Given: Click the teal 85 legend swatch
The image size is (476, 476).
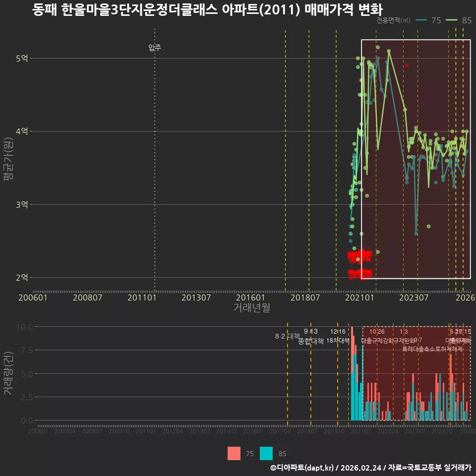Looking at the screenshot, I should 266,454.
